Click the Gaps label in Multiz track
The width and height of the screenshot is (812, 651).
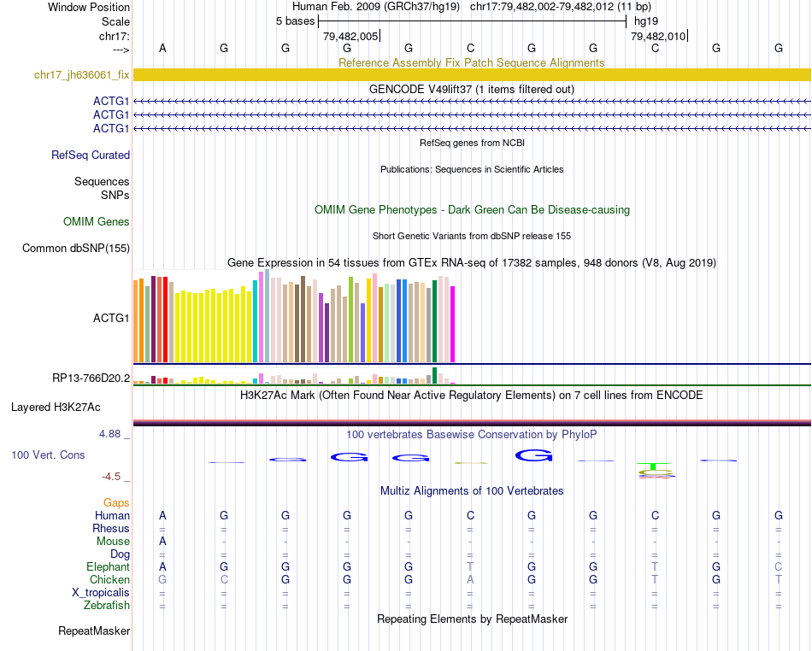116,503
